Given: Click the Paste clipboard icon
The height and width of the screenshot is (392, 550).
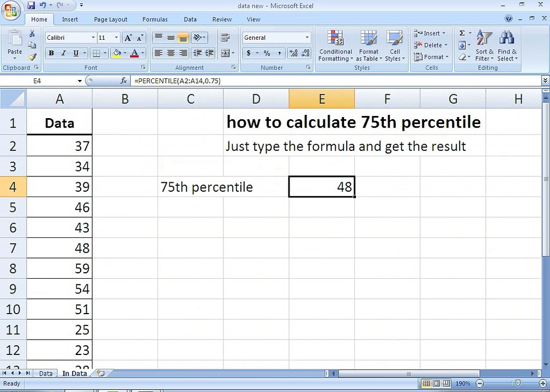Looking at the screenshot, I should click(x=15, y=38).
